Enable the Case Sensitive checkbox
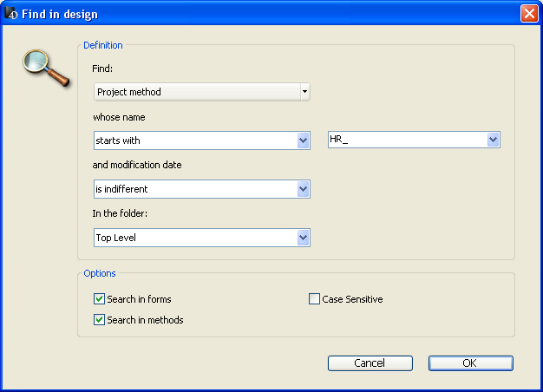 314,299
